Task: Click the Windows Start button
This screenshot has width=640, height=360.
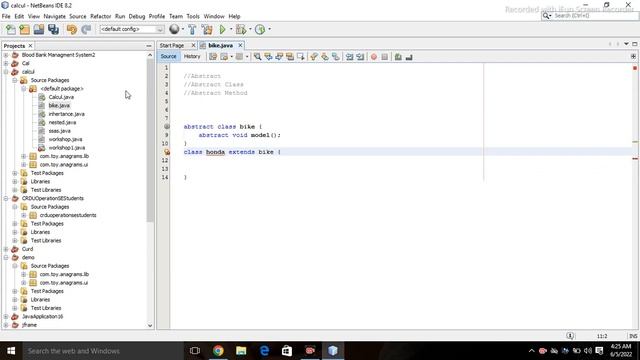Action: [x=11, y=351]
